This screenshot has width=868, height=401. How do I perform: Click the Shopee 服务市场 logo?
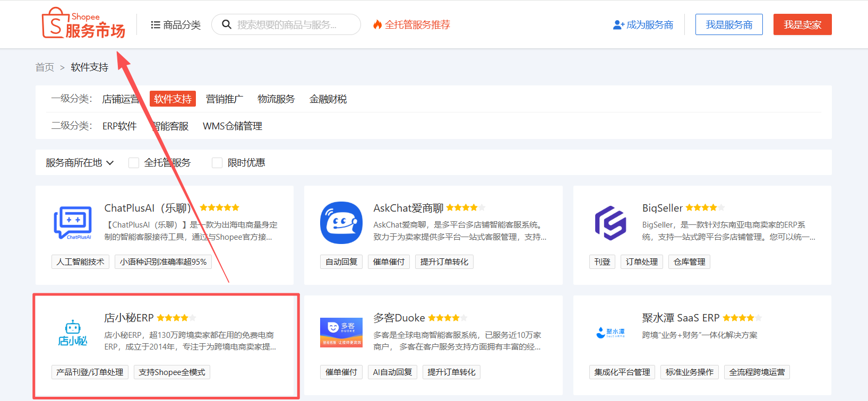point(83,24)
